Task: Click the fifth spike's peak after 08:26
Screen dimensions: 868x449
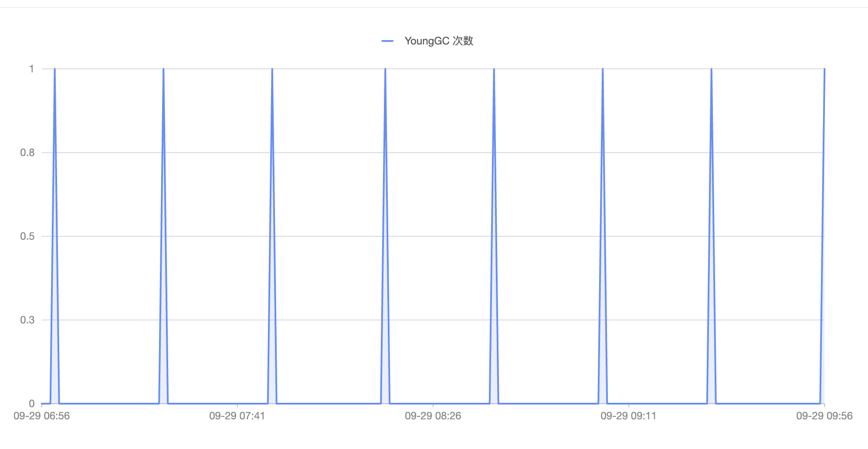Action: pos(494,69)
